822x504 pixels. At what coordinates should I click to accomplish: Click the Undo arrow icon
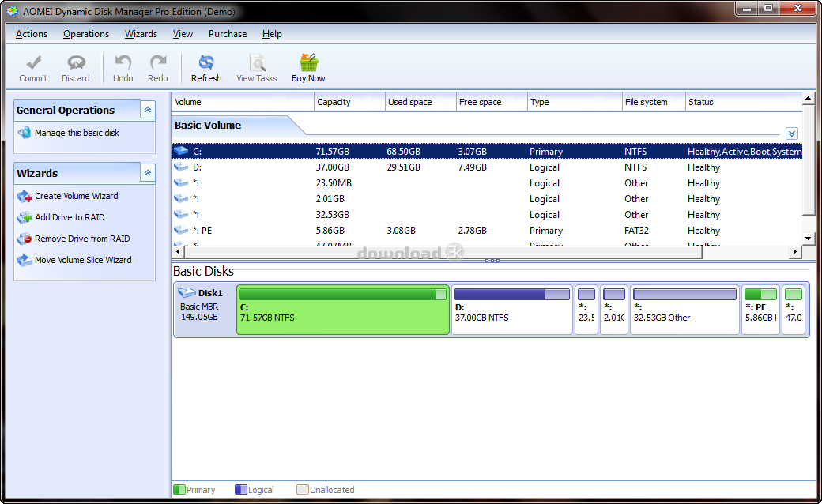click(x=123, y=63)
